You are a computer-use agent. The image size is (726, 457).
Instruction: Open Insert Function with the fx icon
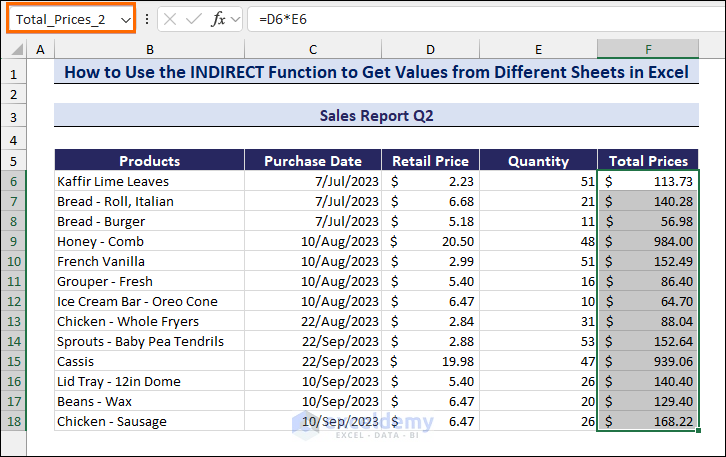click(x=218, y=20)
